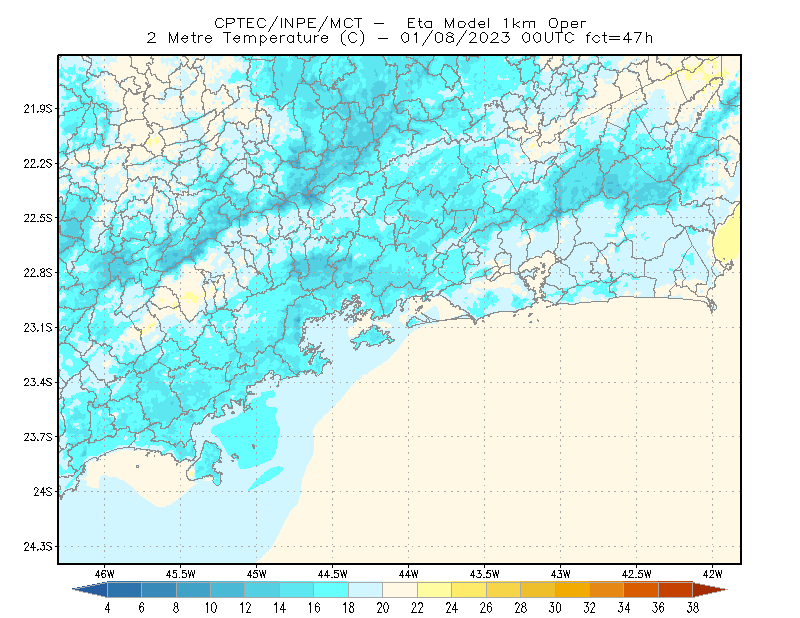Click the 42W longitude axis label
800x618 pixels.
[x=712, y=574]
